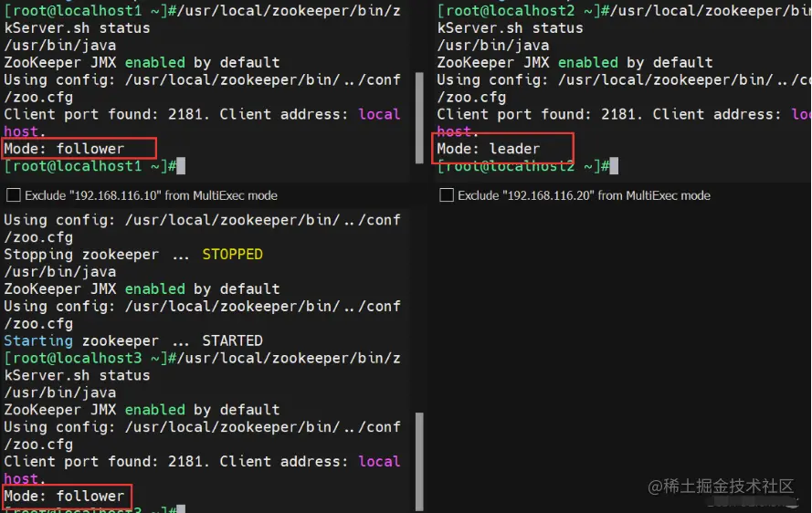812x513 pixels.
Task: Click "Mode: follower" text in localhost3 terminal
Action: coord(64,497)
